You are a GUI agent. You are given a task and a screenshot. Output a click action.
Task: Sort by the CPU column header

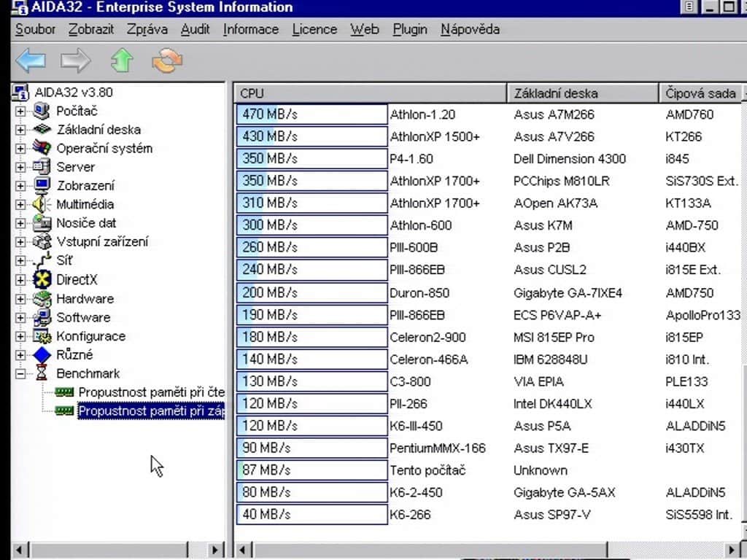pyautogui.click(x=371, y=93)
